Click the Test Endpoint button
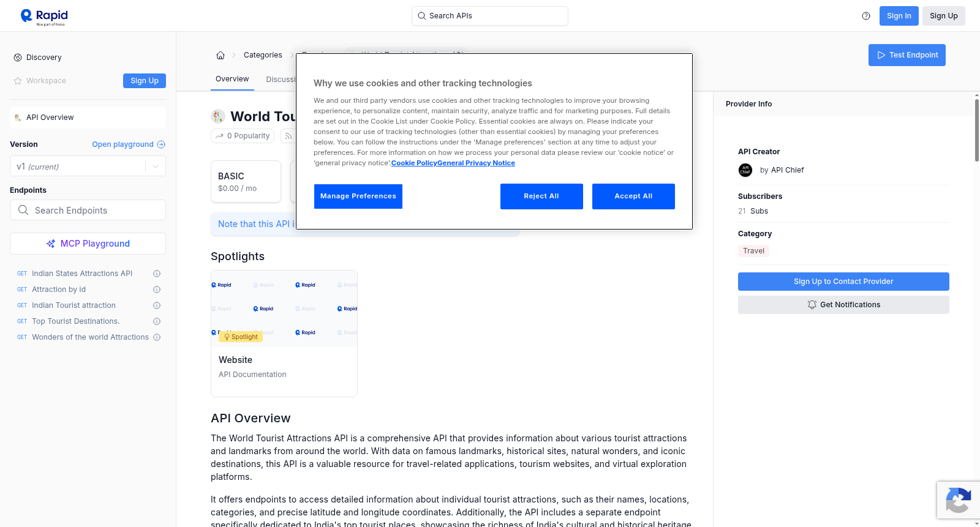This screenshot has height=527, width=980. click(x=907, y=55)
